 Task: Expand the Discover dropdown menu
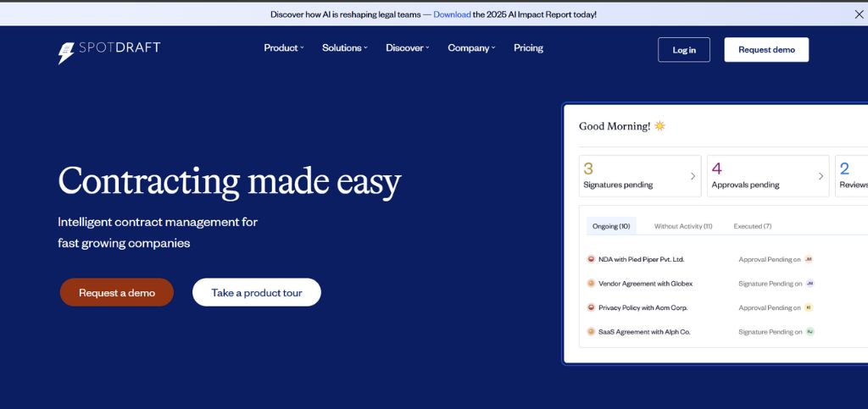tap(408, 48)
